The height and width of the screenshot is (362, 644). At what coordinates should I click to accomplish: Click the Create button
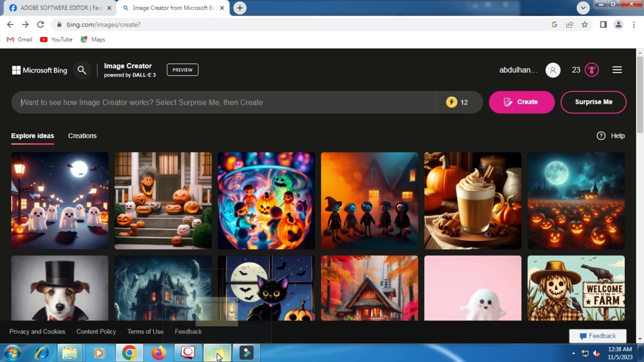522,102
